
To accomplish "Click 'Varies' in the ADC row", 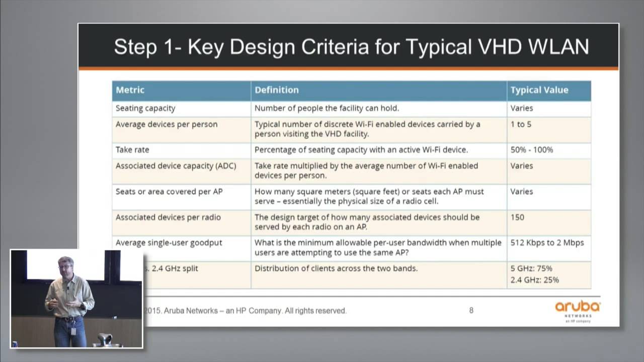I will point(521,166).
